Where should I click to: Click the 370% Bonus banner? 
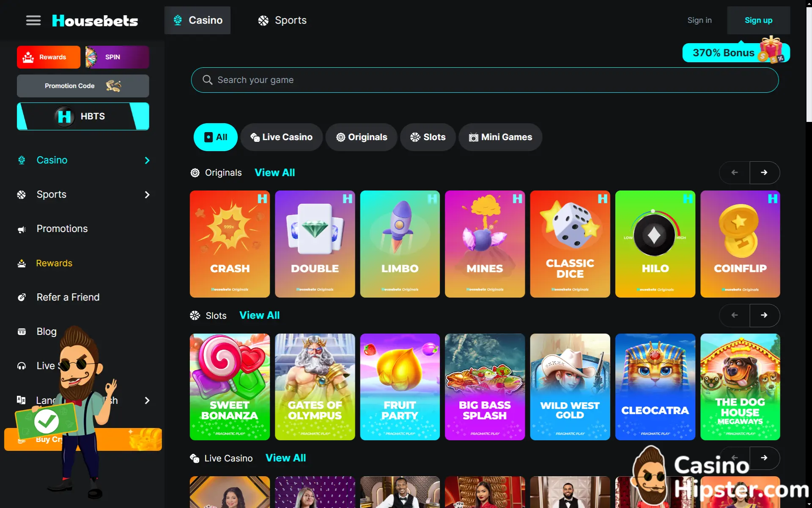pyautogui.click(x=736, y=53)
